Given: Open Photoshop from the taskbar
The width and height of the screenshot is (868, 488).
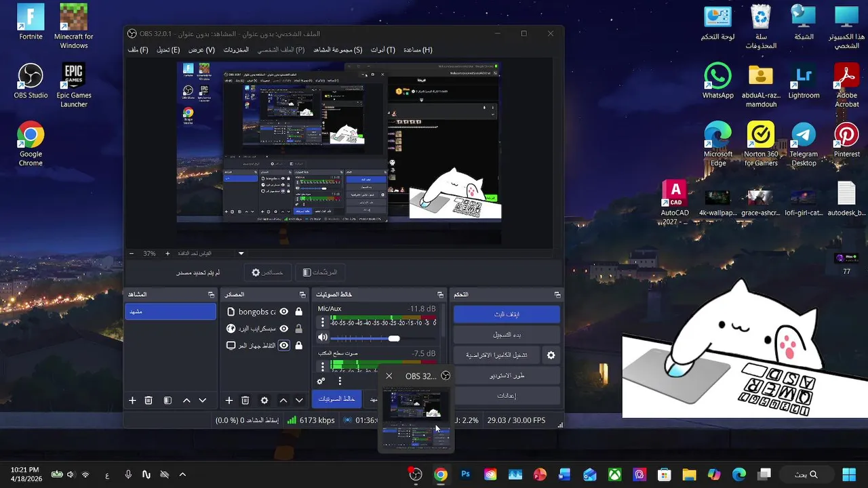Looking at the screenshot, I should click(x=465, y=474).
